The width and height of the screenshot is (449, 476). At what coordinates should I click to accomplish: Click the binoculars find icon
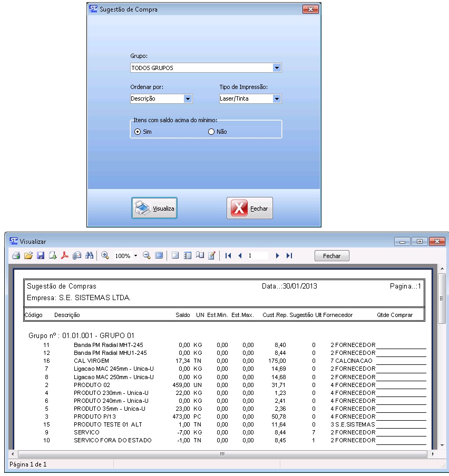[89, 256]
